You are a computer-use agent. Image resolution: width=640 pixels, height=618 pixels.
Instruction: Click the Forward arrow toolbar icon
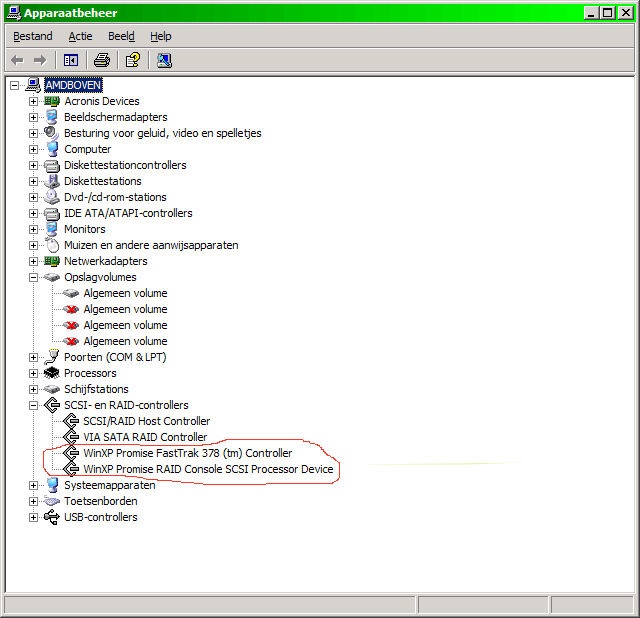[40, 60]
